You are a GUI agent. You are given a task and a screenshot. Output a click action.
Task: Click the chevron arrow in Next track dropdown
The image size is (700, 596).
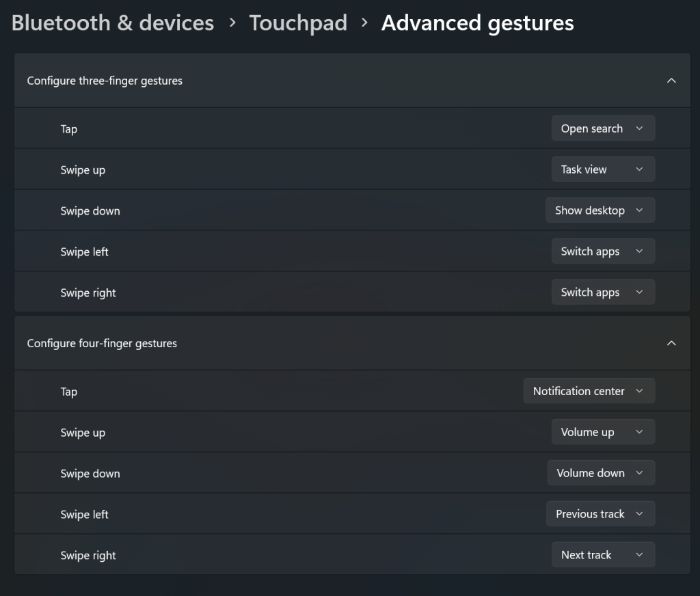tap(639, 555)
